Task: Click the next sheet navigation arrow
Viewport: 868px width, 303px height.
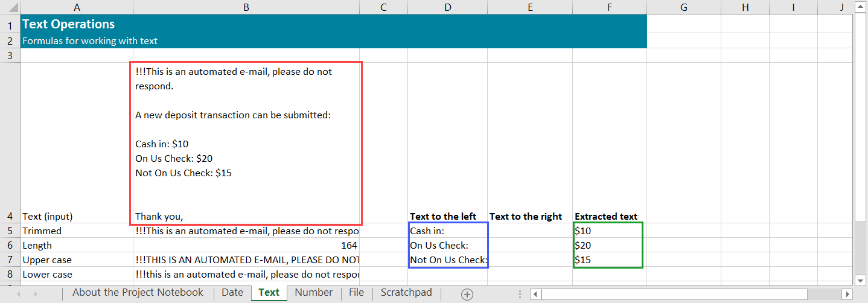Action: pyautogui.click(x=36, y=294)
